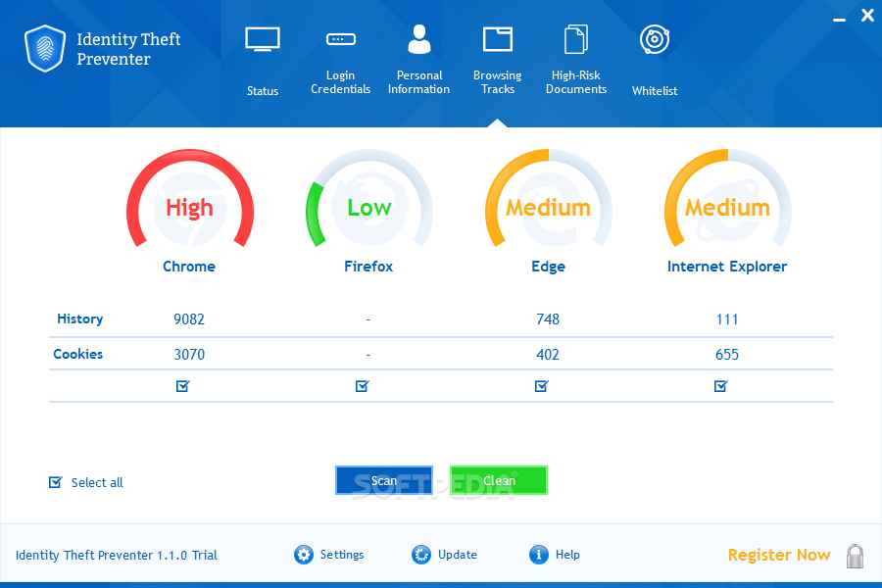Uncheck the Firefox column checkbox
Viewport: 882px width, 588px height.
click(362, 386)
